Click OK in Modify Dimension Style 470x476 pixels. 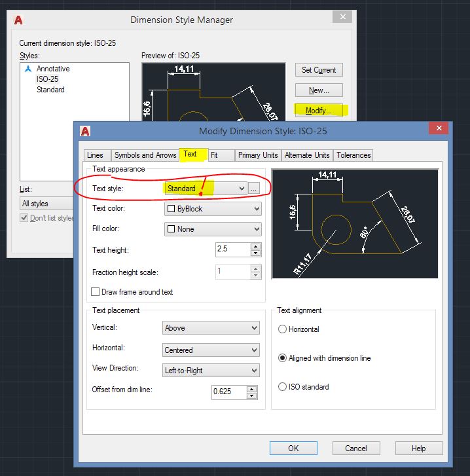(x=293, y=448)
